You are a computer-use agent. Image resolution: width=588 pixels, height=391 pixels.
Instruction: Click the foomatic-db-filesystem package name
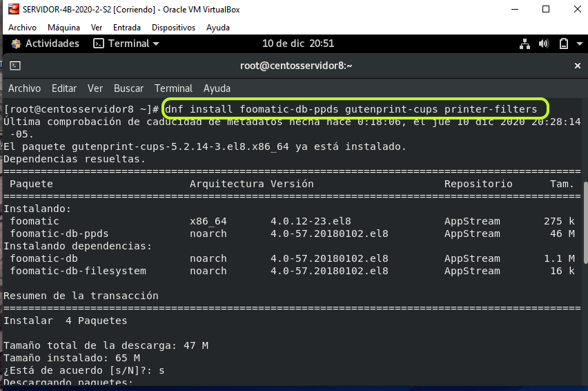point(78,271)
